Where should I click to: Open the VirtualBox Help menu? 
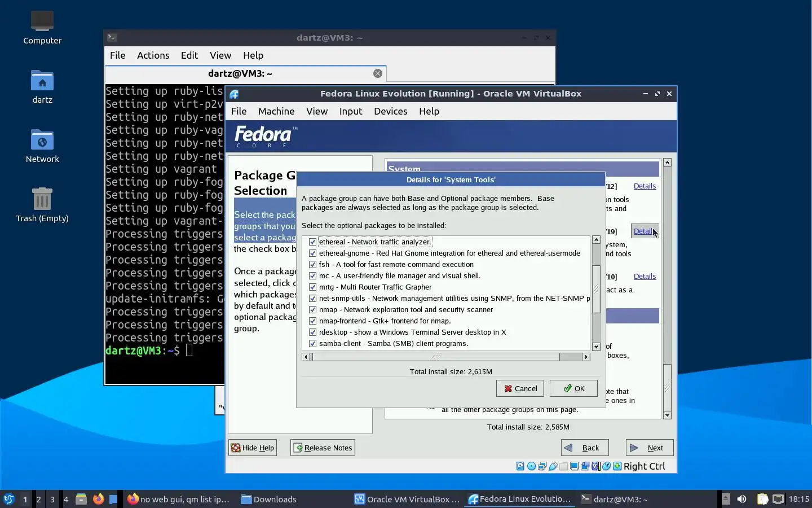[429, 111]
